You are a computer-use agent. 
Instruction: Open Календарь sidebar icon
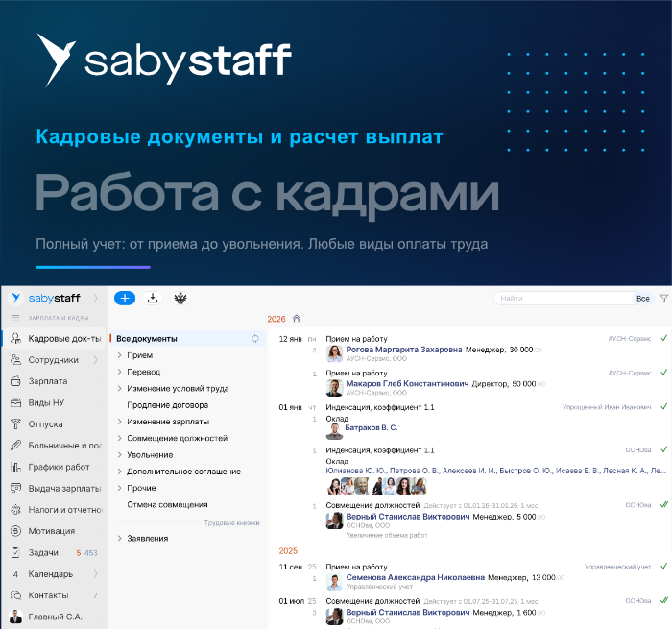click(x=16, y=573)
